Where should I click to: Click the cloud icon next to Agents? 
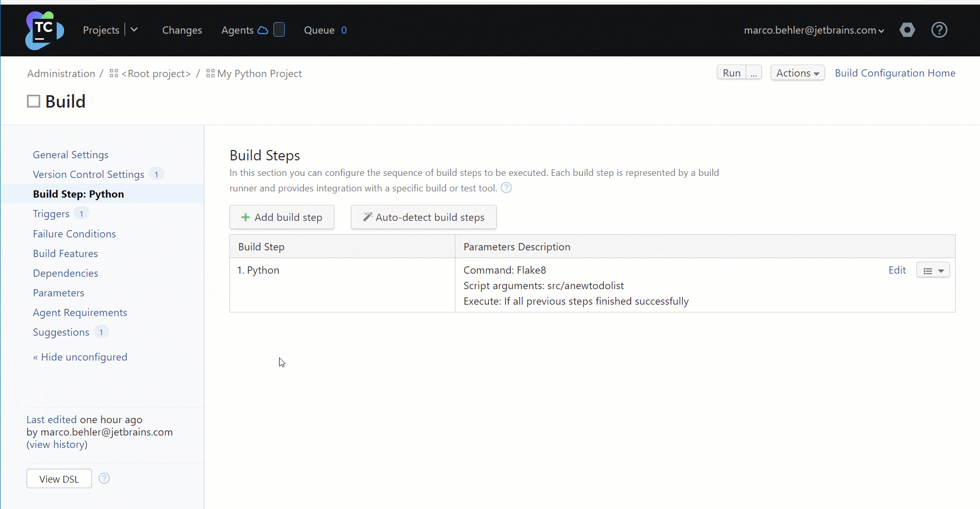[264, 29]
